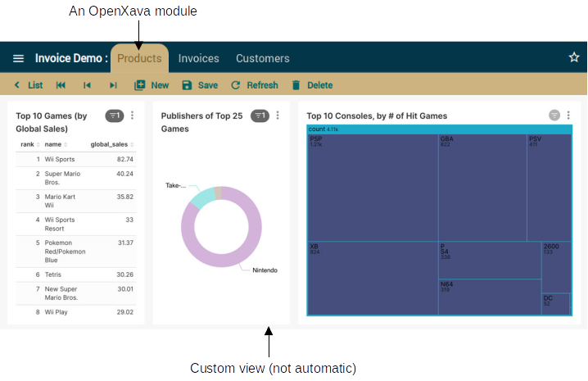Screen dimensions: 588x381
Task: Click the Delete button label
Action: [x=320, y=85]
